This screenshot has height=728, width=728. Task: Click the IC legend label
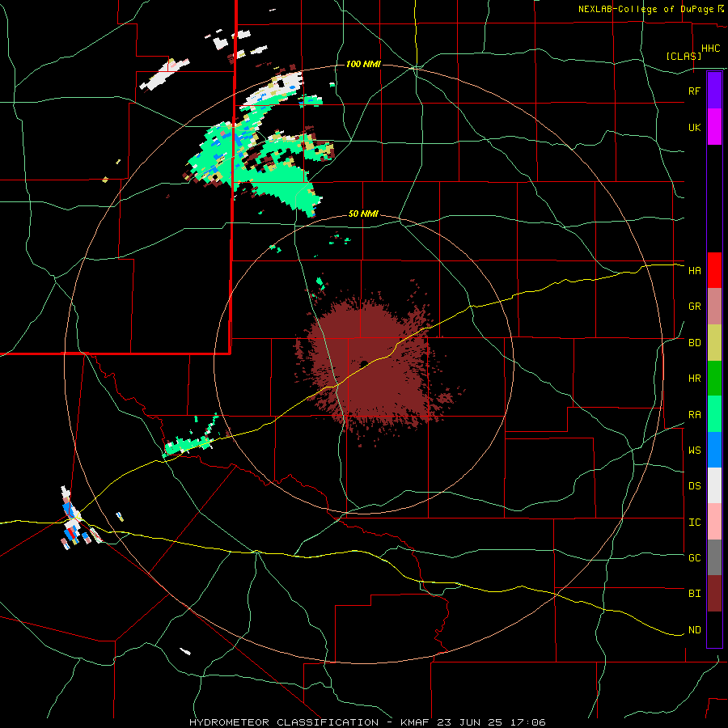(x=695, y=523)
